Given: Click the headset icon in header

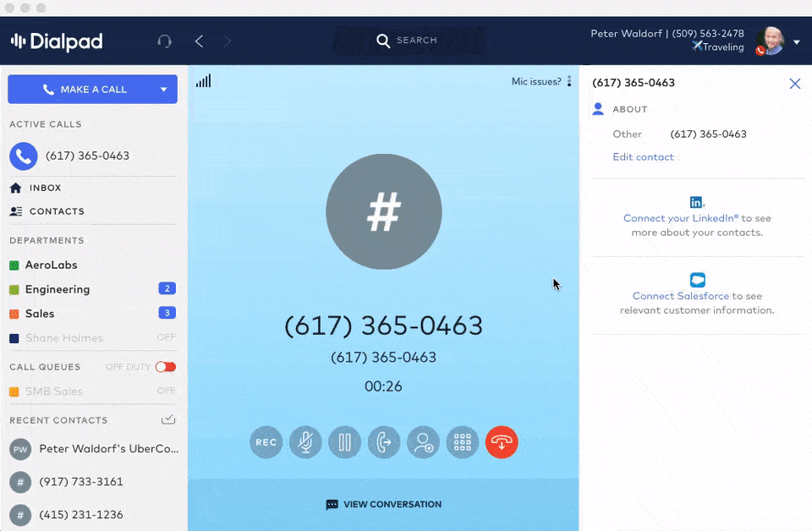Looking at the screenshot, I should (x=165, y=41).
